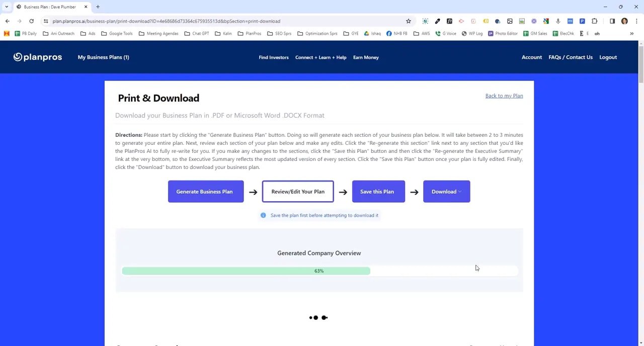Click the planpros logo
This screenshot has width=644, height=346.
pos(37,57)
